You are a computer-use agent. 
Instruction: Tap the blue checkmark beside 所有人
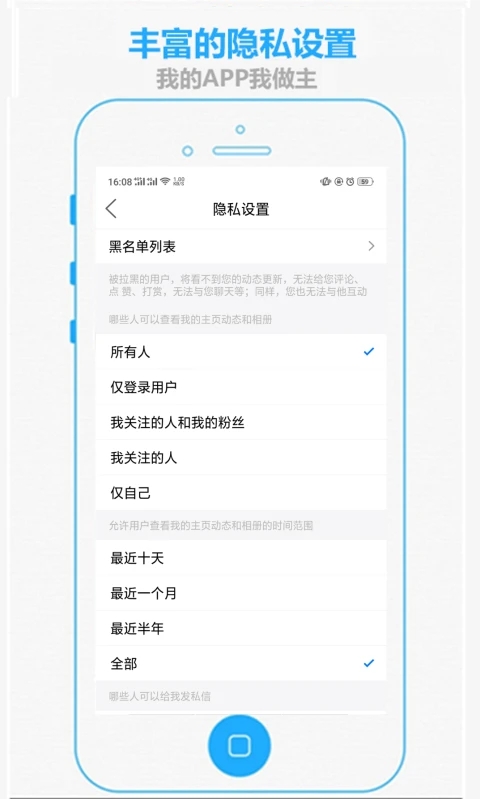click(369, 351)
